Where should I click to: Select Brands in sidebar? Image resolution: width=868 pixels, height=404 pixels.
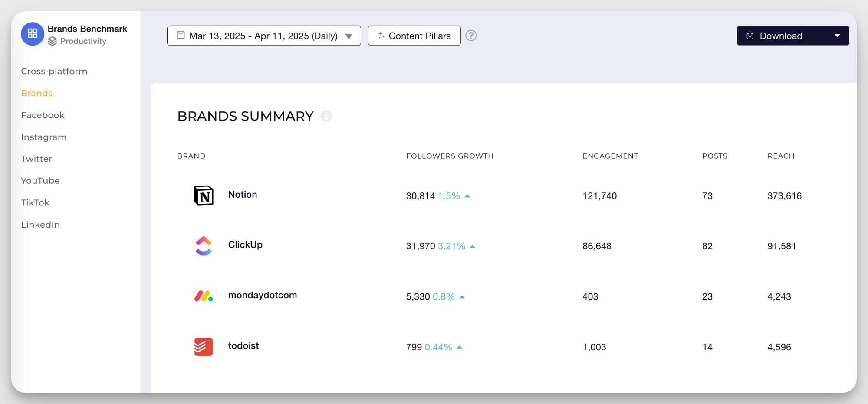pos(37,93)
